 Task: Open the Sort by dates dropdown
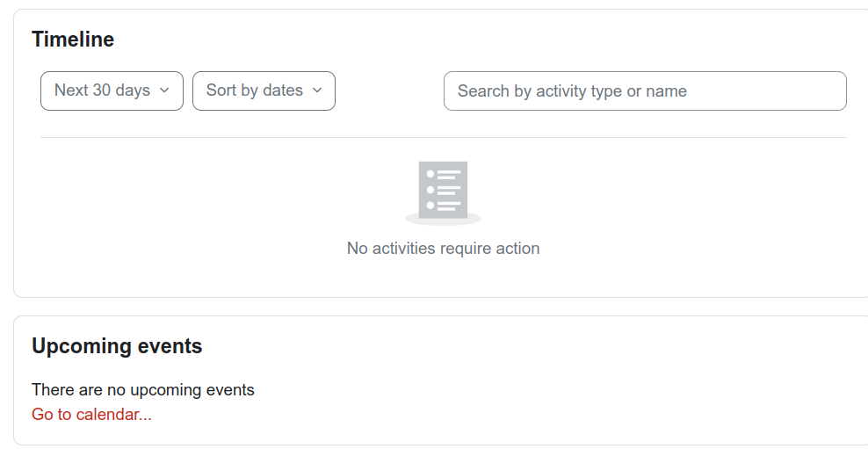click(x=264, y=91)
